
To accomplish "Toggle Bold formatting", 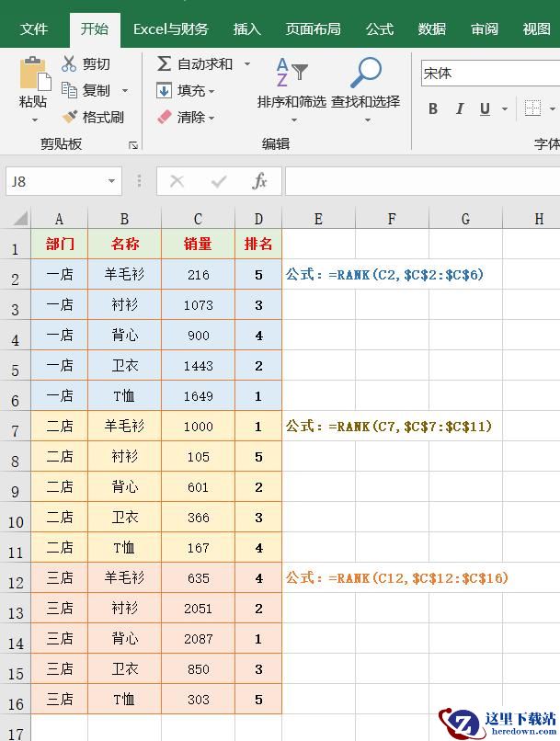I will click(x=433, y=108).
